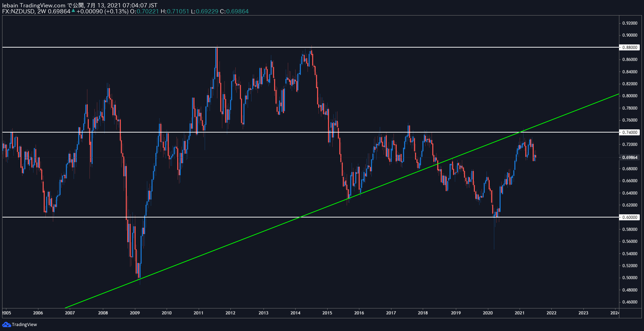This screenshot has height=331, width=644.
Task: Click the 2009 label on time axis
Action: click(x=135, y=313)
